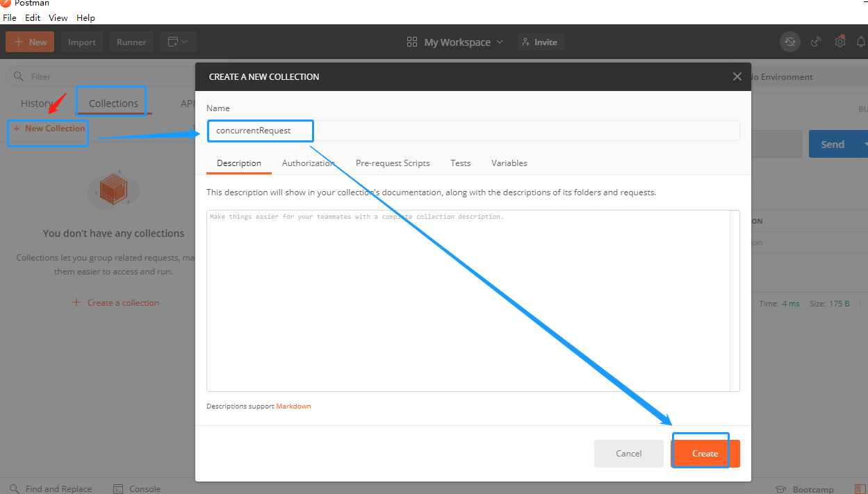Open the new window dropdown arrow

185,42
